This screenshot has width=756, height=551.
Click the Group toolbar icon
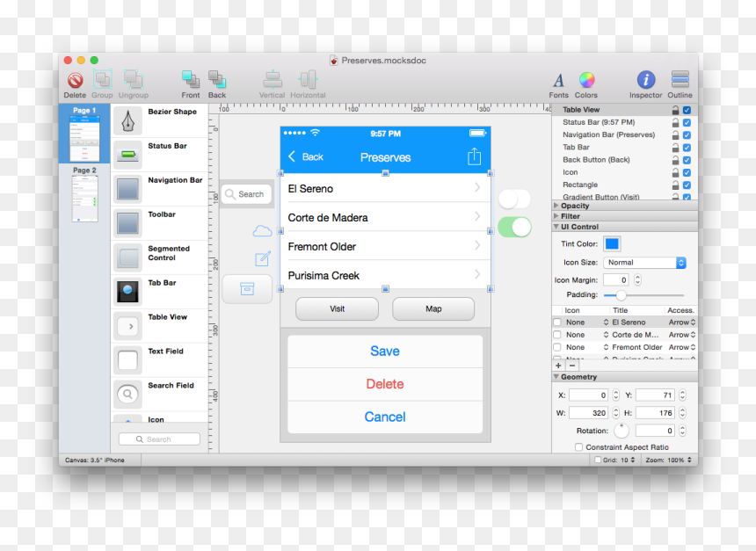[x=102, y=80]
